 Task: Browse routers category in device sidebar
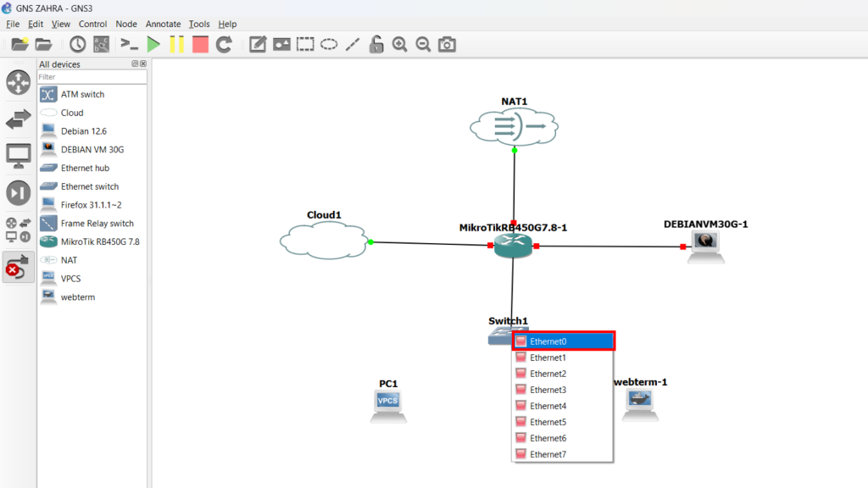tap(18, 82)
